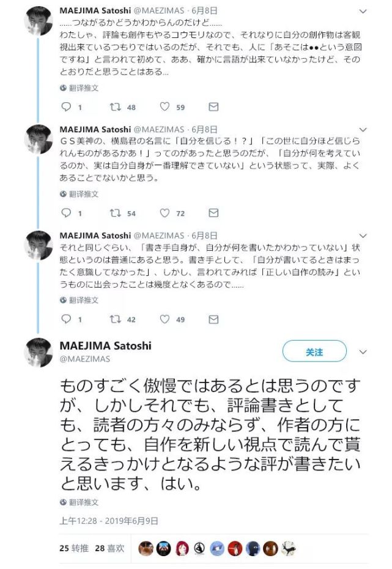
Task: Like the tweet with 59 likes
Action: (165, 106)
